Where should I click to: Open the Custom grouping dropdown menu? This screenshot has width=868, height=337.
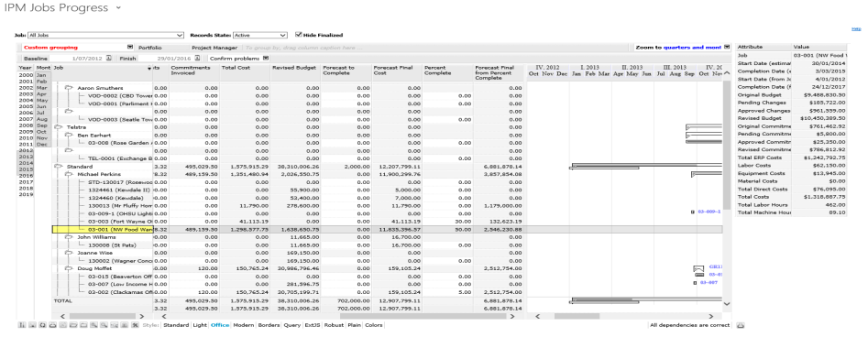(x=130, y=48)
